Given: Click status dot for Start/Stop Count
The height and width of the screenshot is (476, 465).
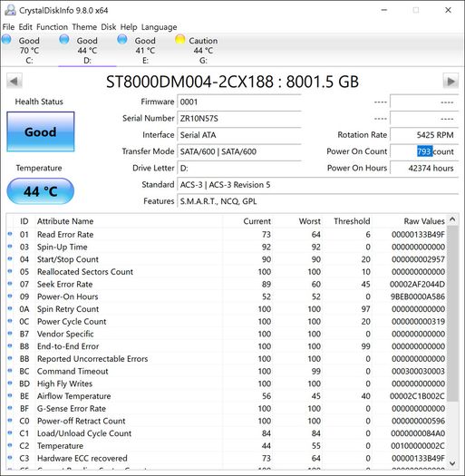Looking at the screenshot, I should 10,258.
